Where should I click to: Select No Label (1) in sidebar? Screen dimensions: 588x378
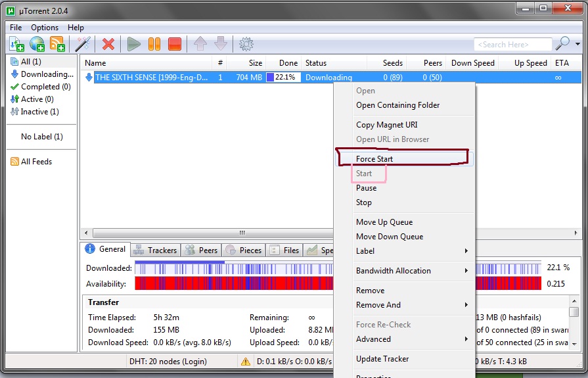click(x=42, y=137)
